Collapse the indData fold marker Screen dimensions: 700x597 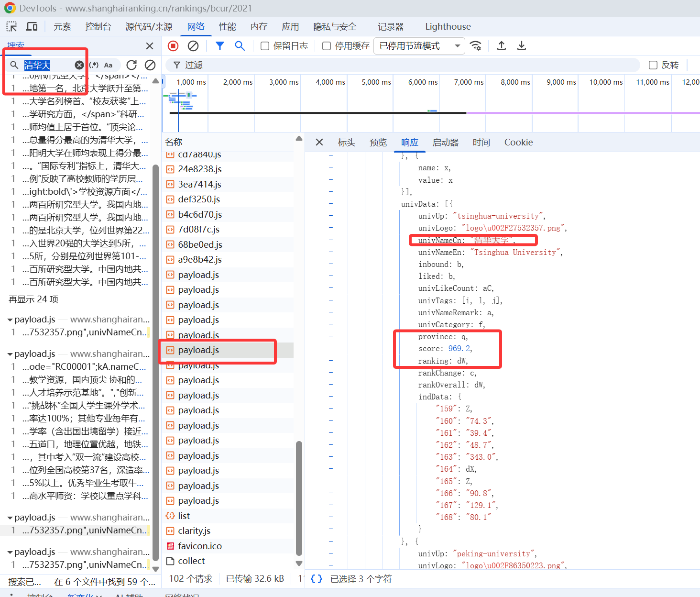(x=331, y=397)
